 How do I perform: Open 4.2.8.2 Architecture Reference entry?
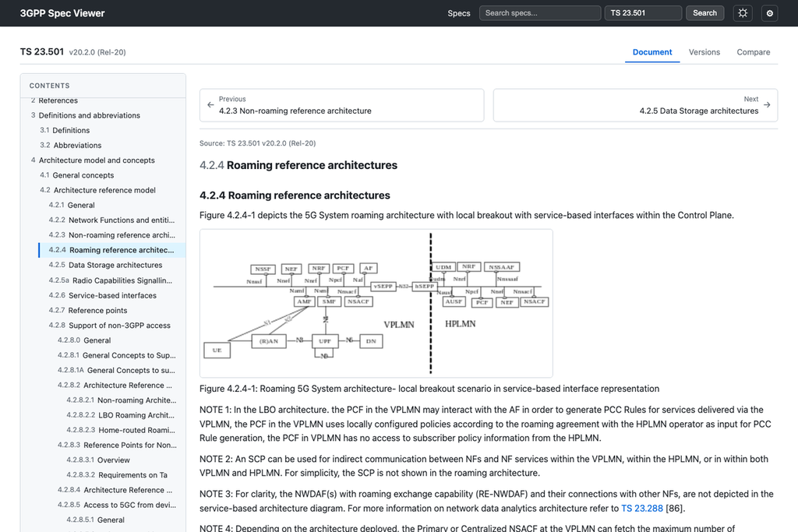115,385
